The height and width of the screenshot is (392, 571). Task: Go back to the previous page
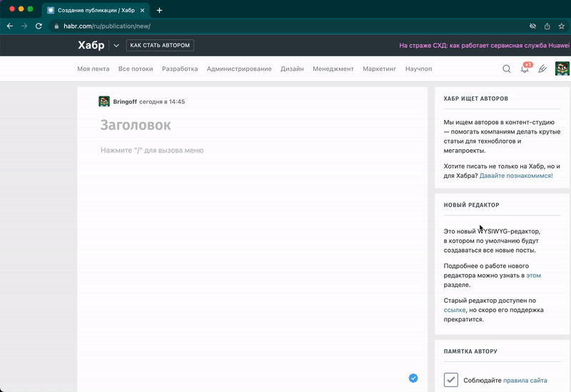tap(10, 26)
